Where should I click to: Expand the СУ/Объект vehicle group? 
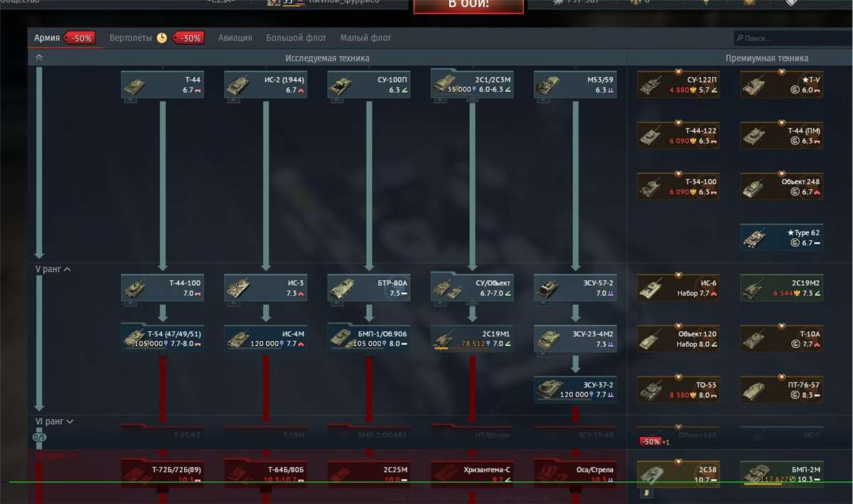point(473,287)
